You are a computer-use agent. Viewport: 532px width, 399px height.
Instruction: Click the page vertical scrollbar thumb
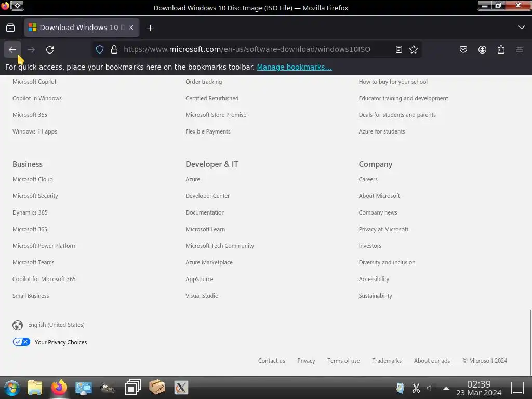[530, 342]
